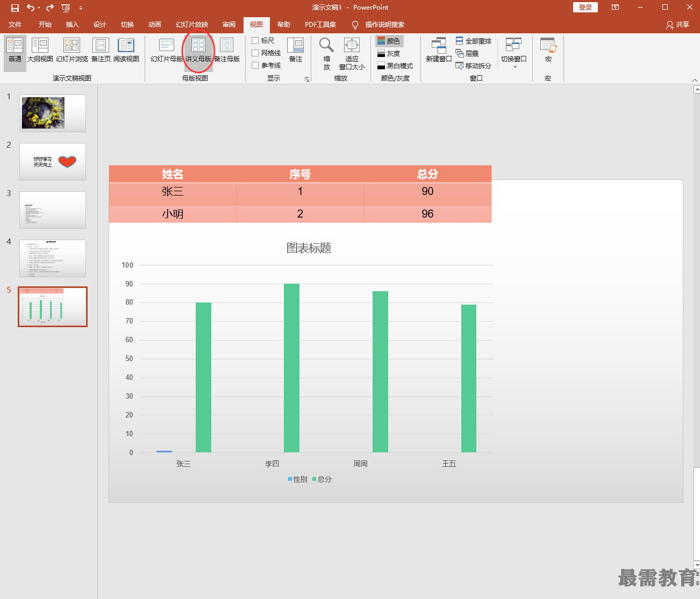The width and height of the screenshot is (700, 599).
Task: Open the Undo history dropdown arrow
Action: [39, 8]
